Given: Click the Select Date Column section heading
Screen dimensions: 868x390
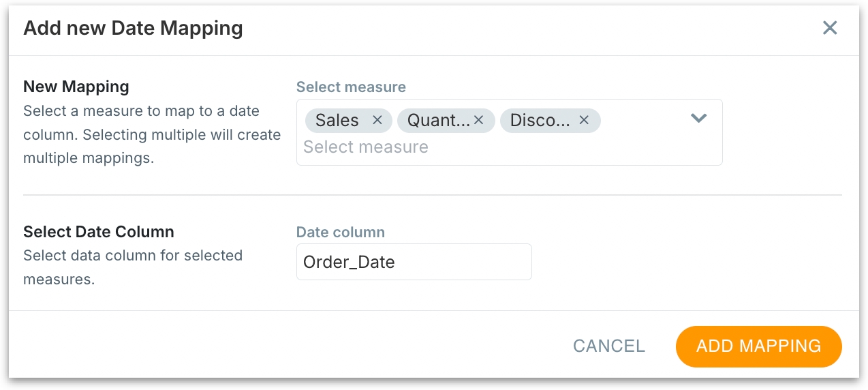Looking at the screenshot, I should point(99,232).
